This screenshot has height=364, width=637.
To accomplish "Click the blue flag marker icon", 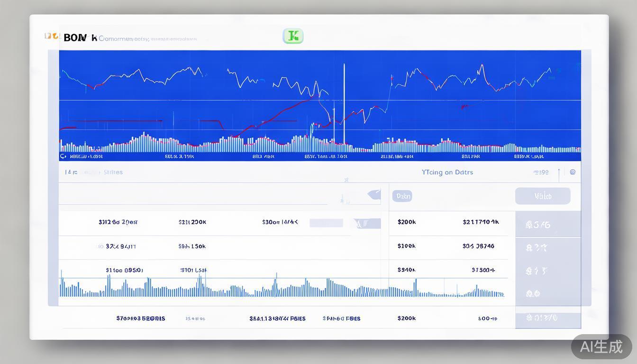I will tap(374, 194).
